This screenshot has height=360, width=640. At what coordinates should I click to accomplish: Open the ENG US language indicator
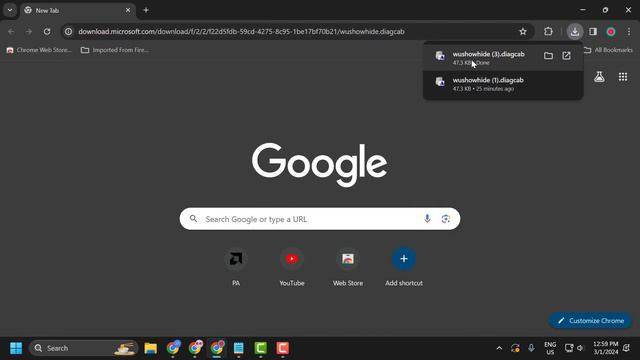coord(550,348)
